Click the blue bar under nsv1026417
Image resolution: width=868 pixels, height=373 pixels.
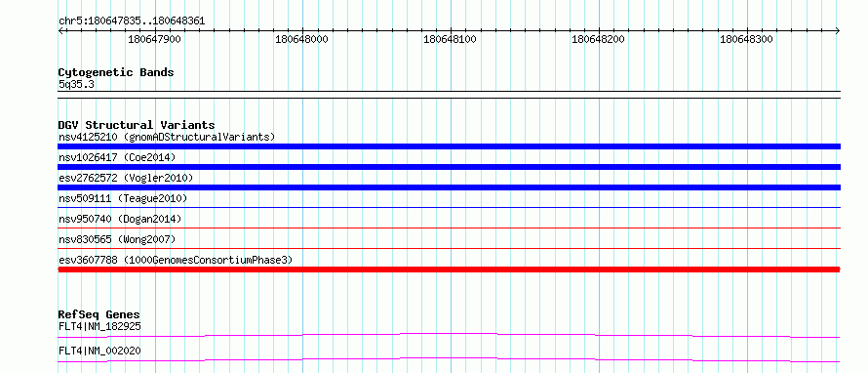coord(449,167)
